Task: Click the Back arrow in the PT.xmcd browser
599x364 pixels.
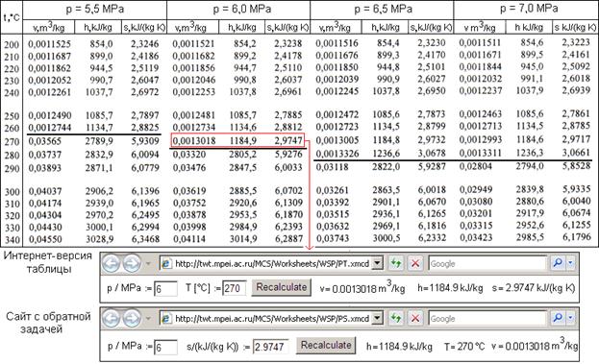Action: click(112, 264)
